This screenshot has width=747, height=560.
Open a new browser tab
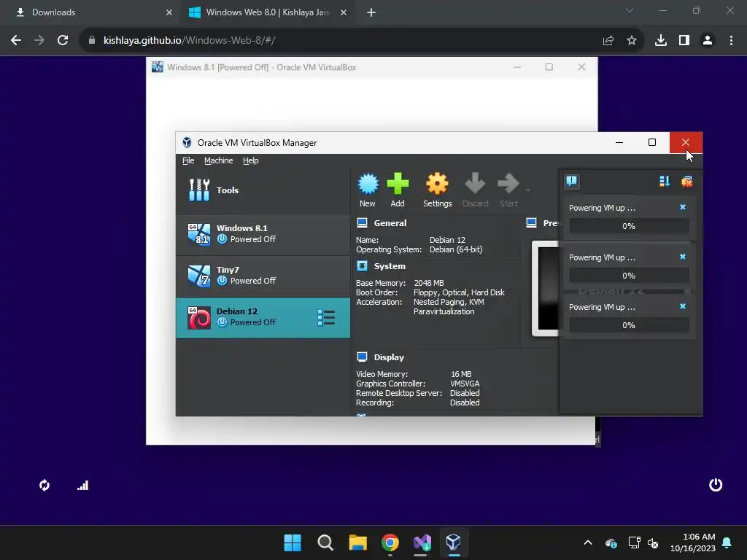pyautogui.click(x=371, y=12)
